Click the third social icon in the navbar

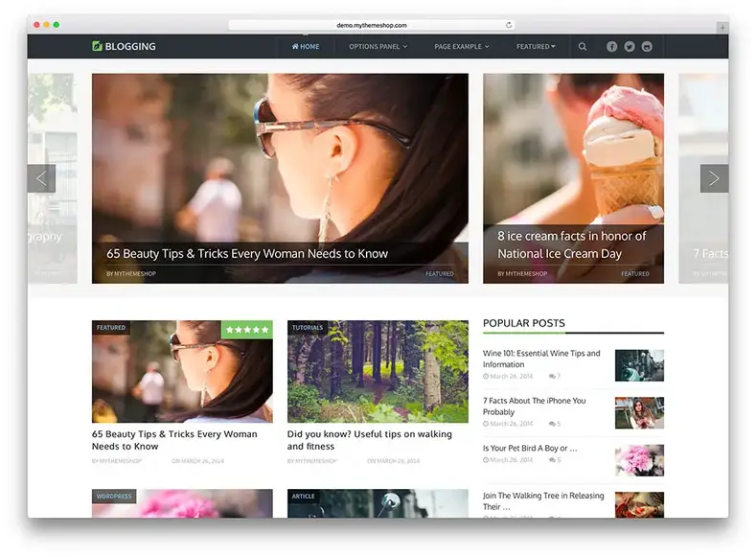pos(647,47)
